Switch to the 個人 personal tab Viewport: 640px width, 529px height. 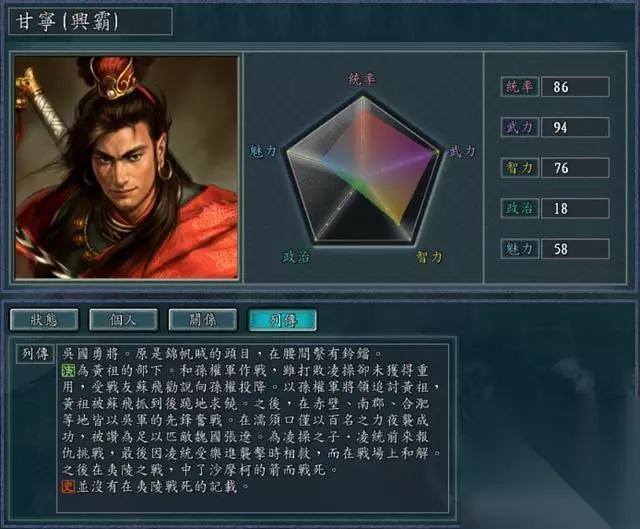[123, 320]
